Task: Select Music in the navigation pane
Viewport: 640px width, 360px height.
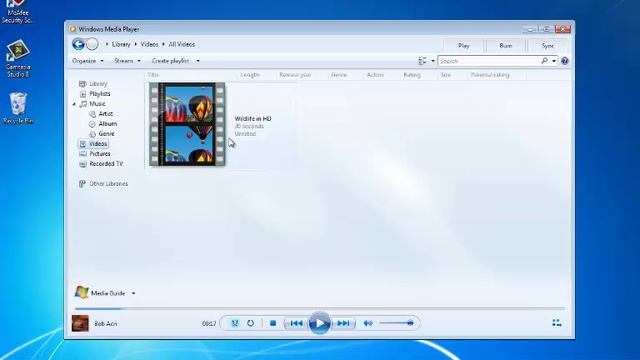Action: (x=97, y=104)
